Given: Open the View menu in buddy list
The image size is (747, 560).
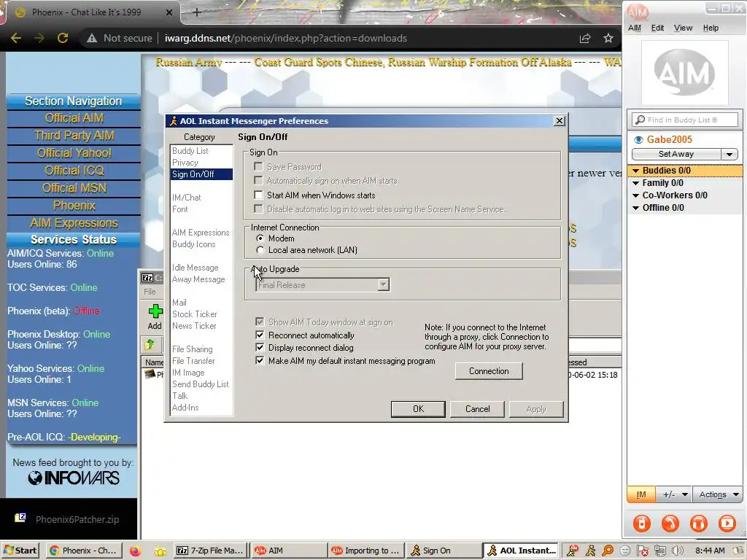Looking at the screenshot, I should 683,28.
